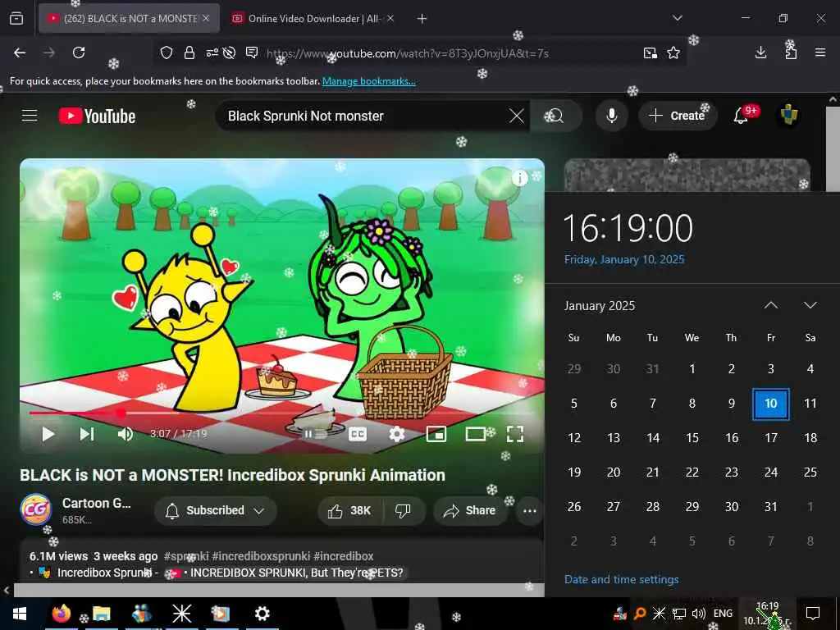Open site permissions icon in address bar
This screenshot has width=840, height=630.
(212, 52)
